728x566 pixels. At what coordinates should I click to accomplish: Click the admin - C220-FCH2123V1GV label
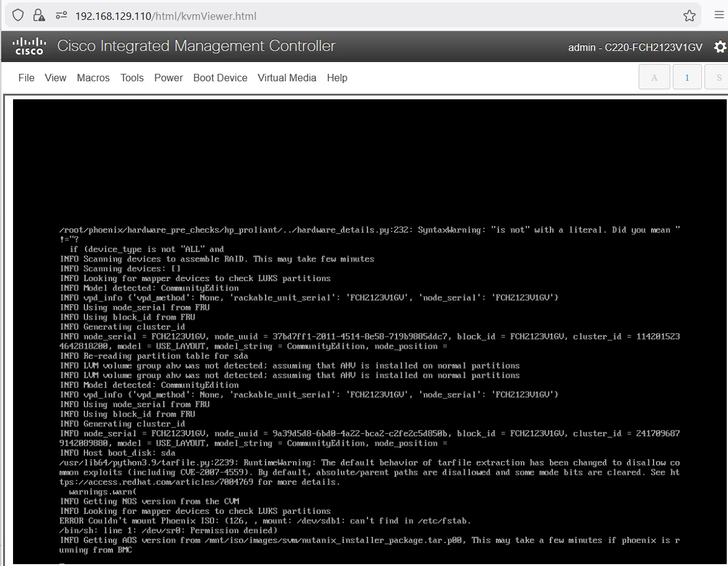point(635,47)
